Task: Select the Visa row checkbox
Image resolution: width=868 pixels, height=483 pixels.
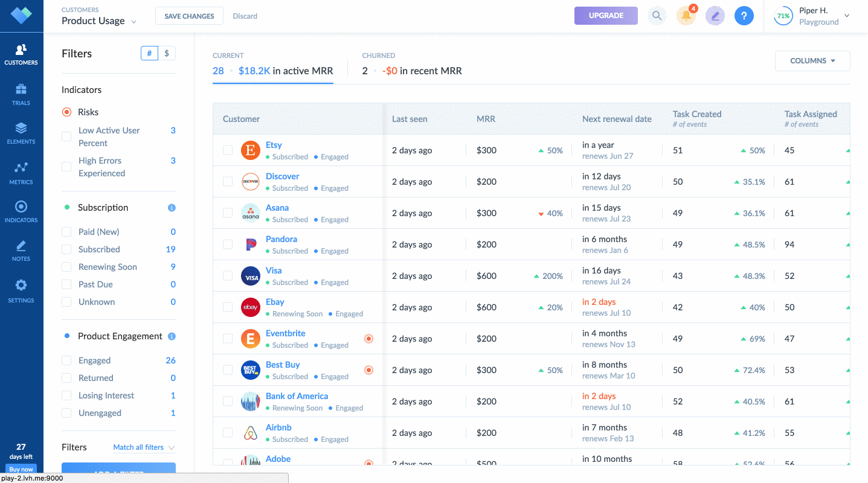Action: tap(228, 276)
